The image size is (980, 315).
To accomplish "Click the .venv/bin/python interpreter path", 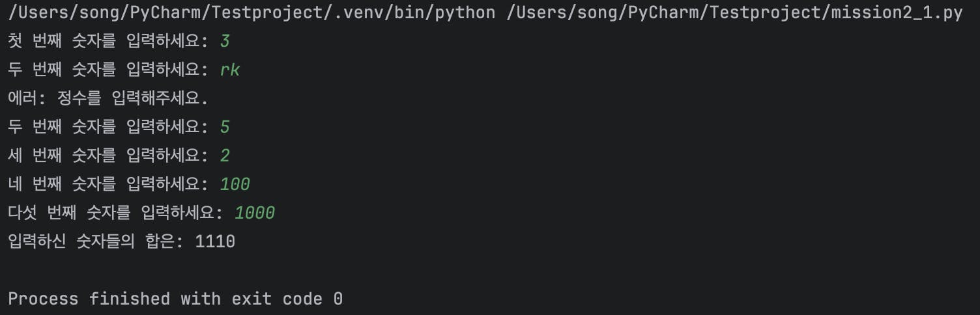I will point(252,13).
